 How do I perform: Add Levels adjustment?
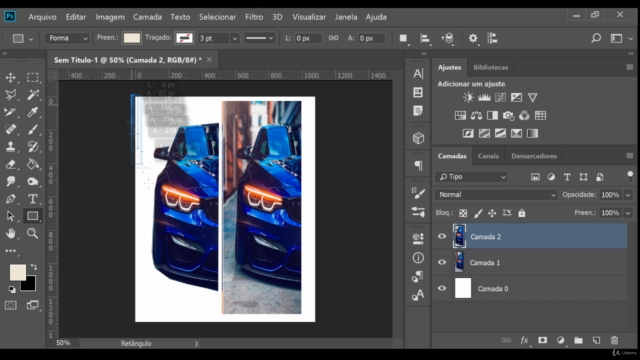(x=484, y=98)
